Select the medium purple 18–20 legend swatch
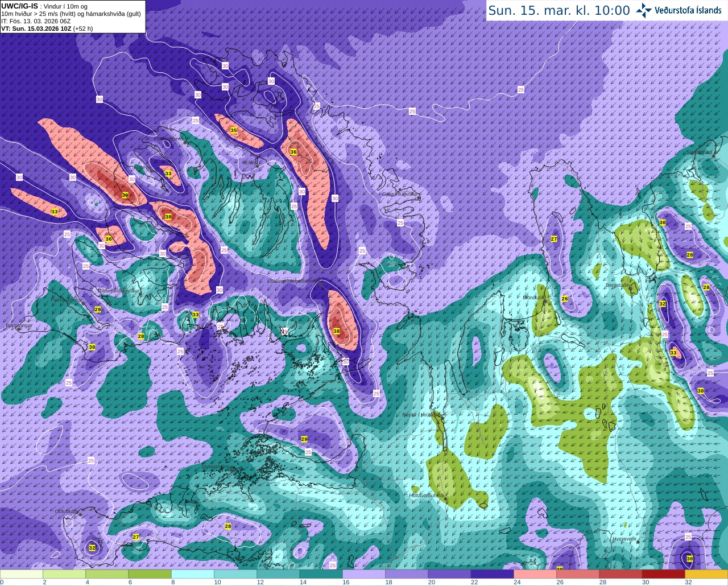 click(407, 573)
